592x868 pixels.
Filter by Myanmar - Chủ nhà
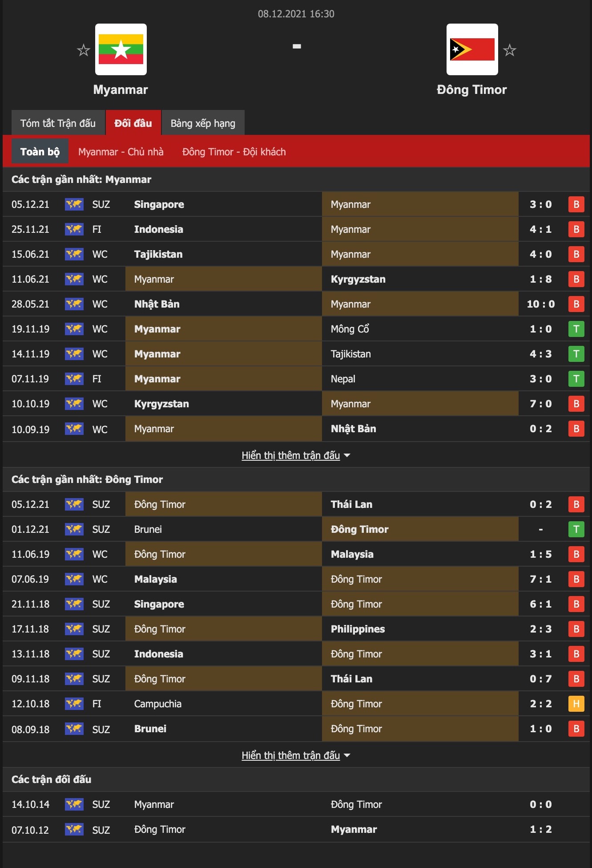tap(121, 152)
